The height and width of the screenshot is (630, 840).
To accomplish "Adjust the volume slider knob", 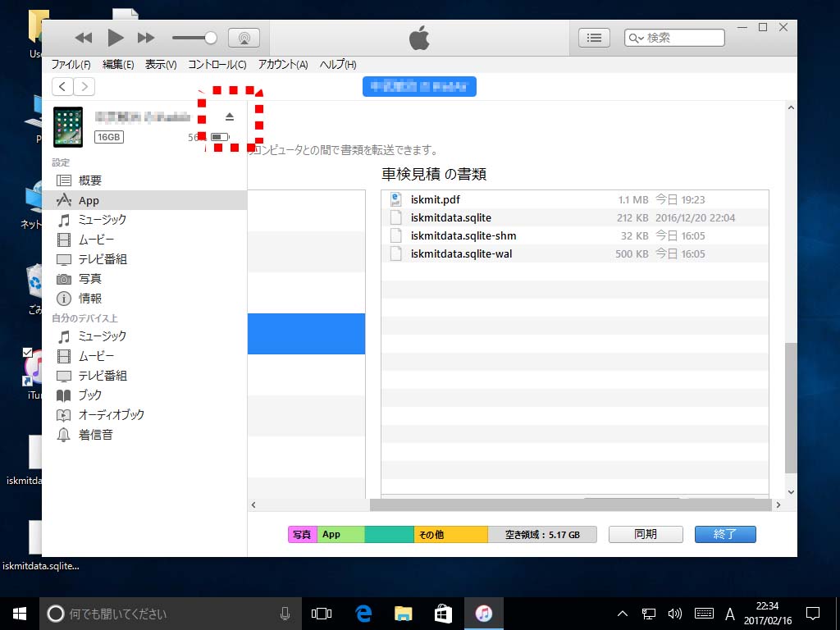I will 211,38.
